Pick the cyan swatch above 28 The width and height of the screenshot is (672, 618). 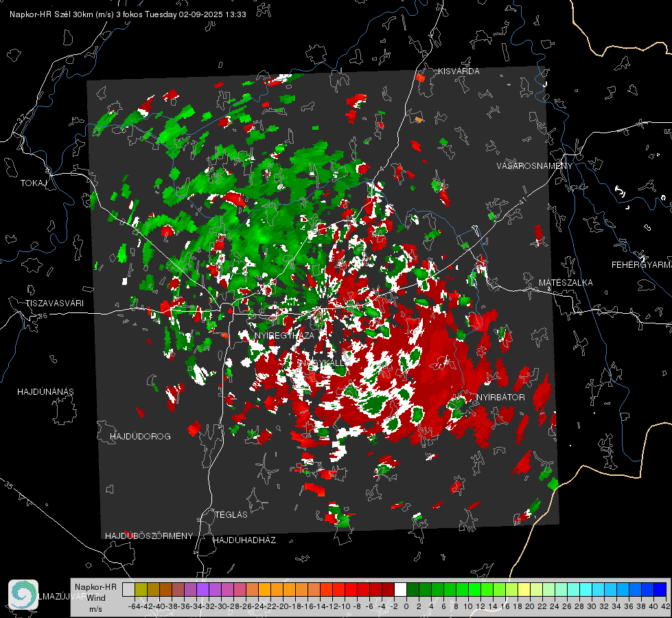tap(586, 589)
